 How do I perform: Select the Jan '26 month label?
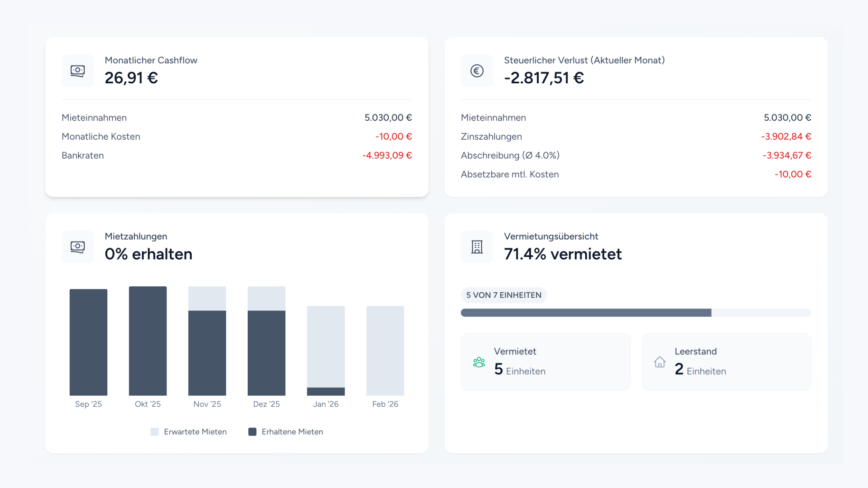pos(326,404)
